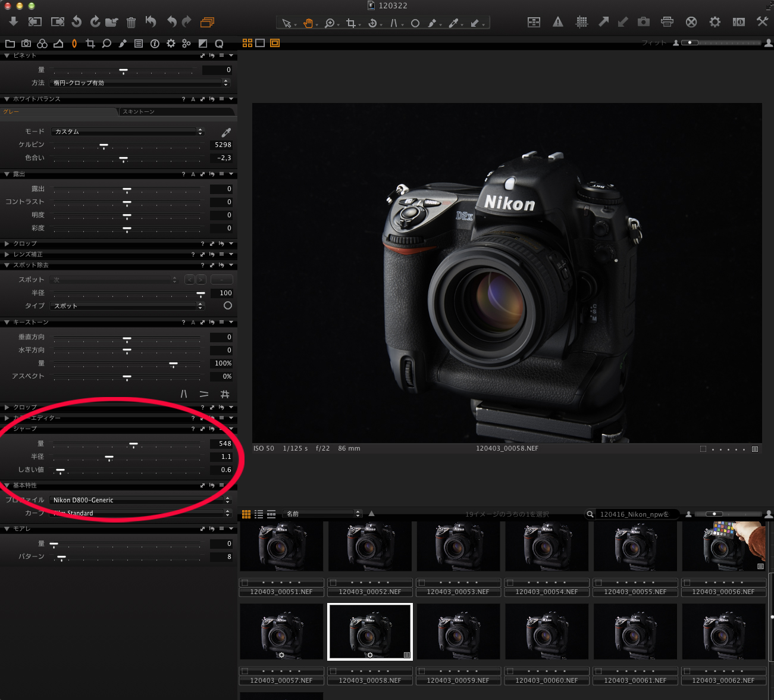Click the Import images down-arrow icon
This screenshot has height=700, width=774.
13,22
